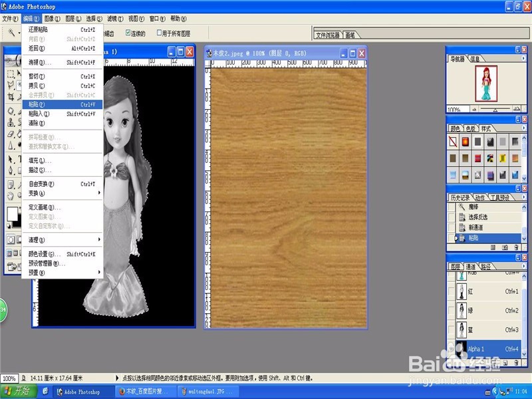Toggle visibility eye of Alpha 1 channel

451,348
